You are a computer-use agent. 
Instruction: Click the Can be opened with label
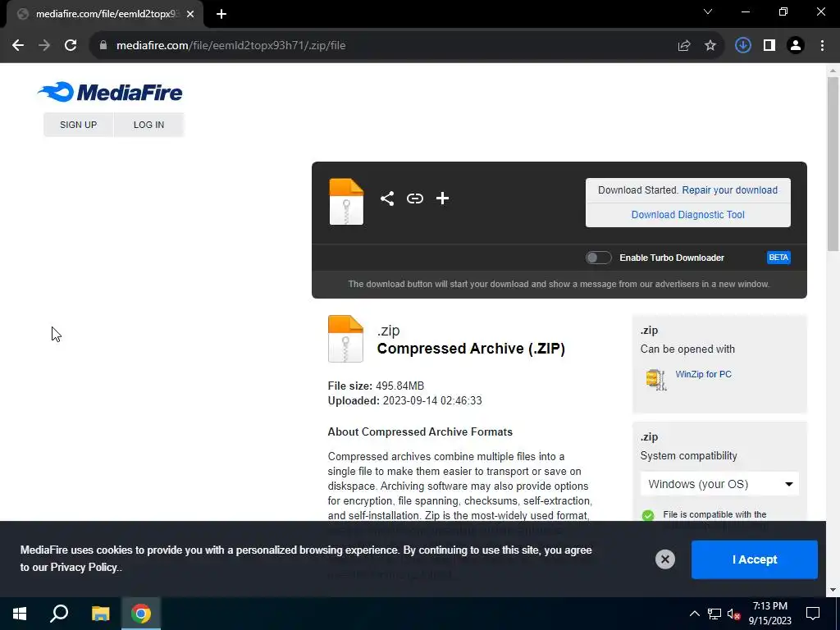(x=687, y=349)
